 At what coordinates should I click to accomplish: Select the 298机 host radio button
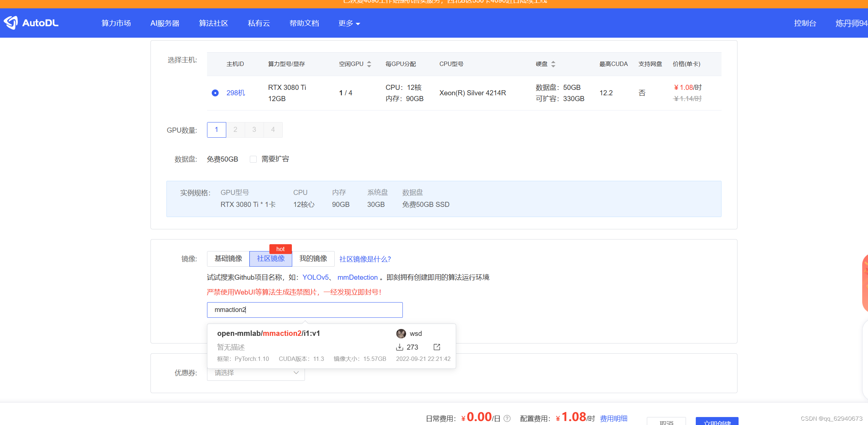pos(215,93)
